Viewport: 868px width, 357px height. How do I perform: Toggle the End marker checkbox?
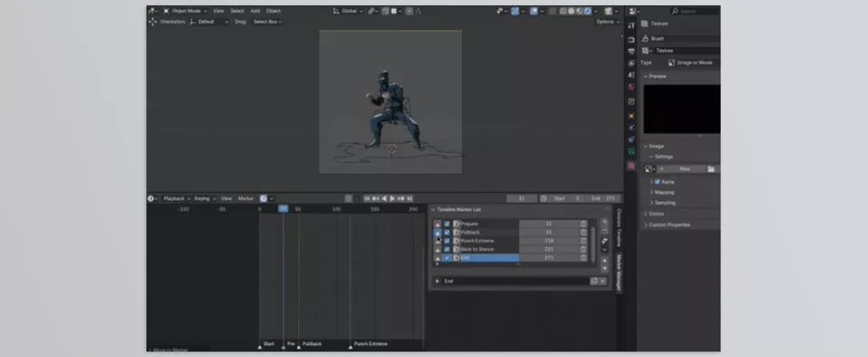coord(447,258)
